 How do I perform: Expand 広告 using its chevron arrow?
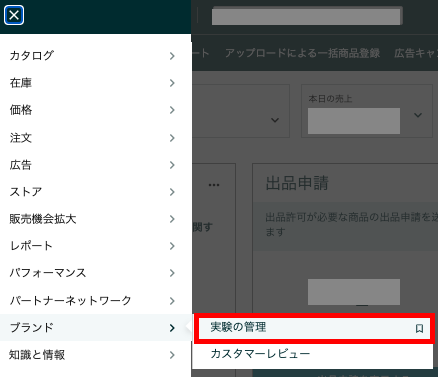click(x=172, y=165)
